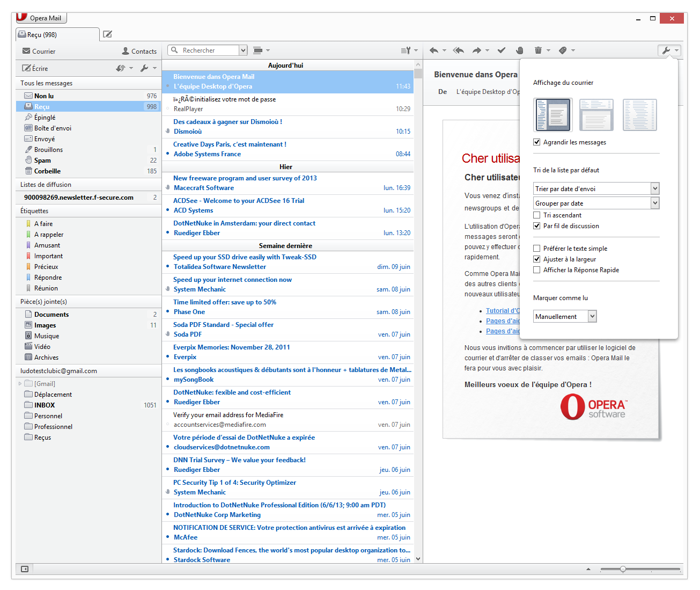The width and height of the screenshot is (700, 590).
Task: Select Non lu unread view
Action: 89,96
